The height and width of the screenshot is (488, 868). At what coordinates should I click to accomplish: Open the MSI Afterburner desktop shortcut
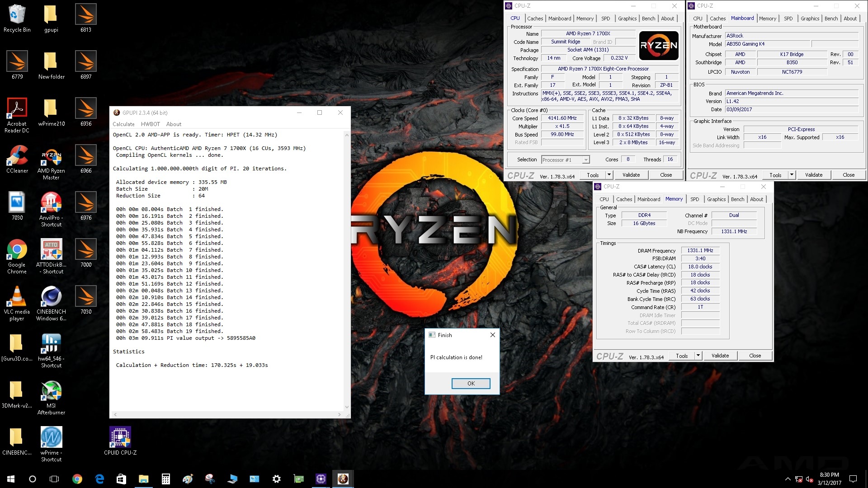[51, 397]
